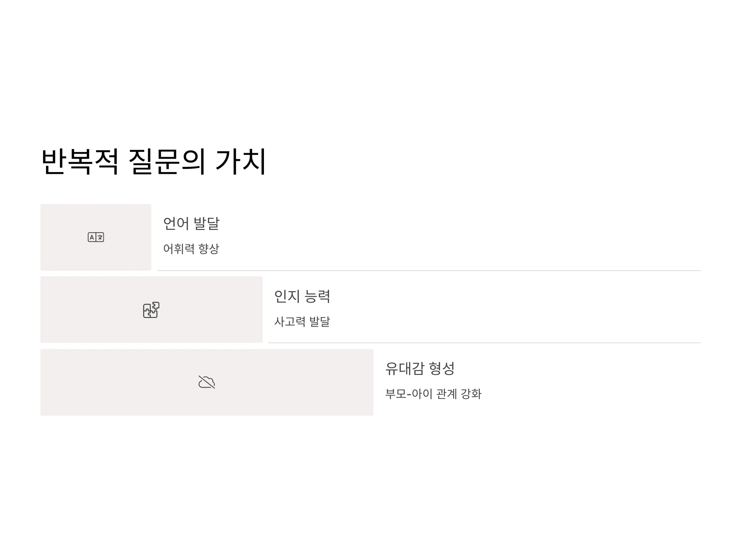
Task: Select the word "질문의" in the title
Action: coord(167,161)
